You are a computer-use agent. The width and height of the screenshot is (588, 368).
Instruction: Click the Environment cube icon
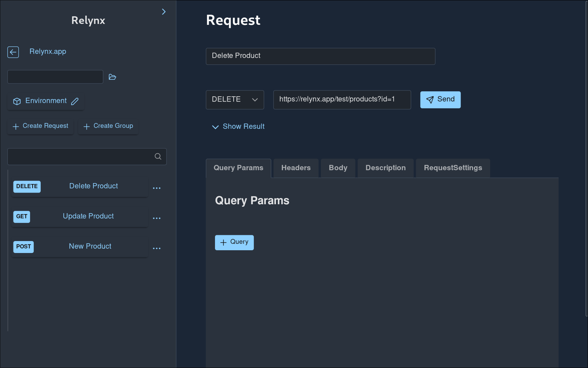coord(17,101)
